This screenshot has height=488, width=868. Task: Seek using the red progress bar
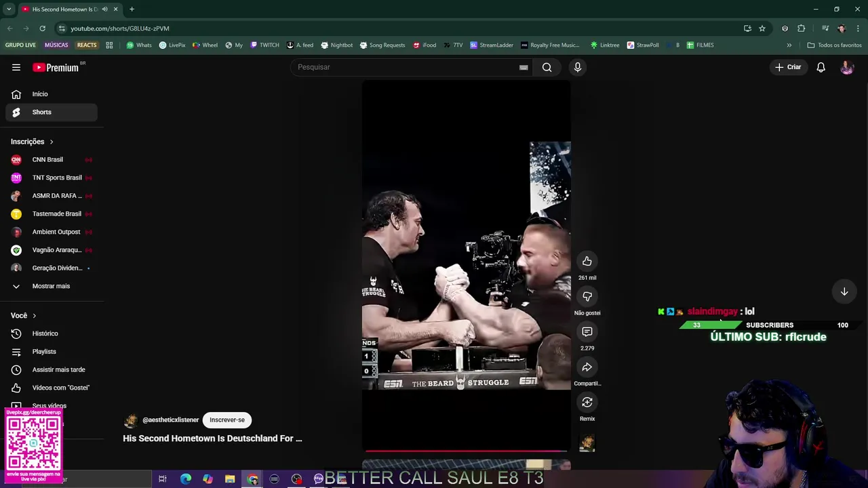tap(466, 451)
